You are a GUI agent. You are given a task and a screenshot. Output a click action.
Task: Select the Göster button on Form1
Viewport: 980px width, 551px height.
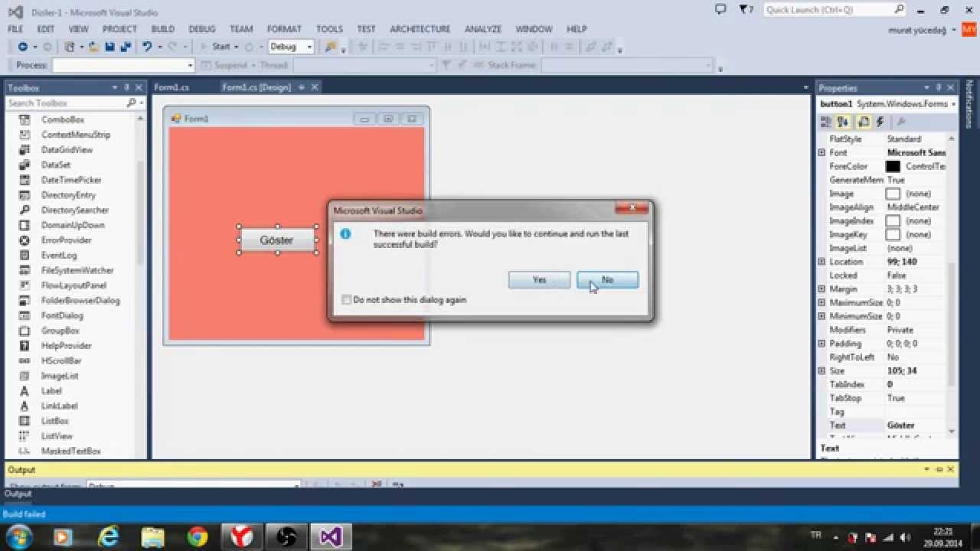click(277, 240)
